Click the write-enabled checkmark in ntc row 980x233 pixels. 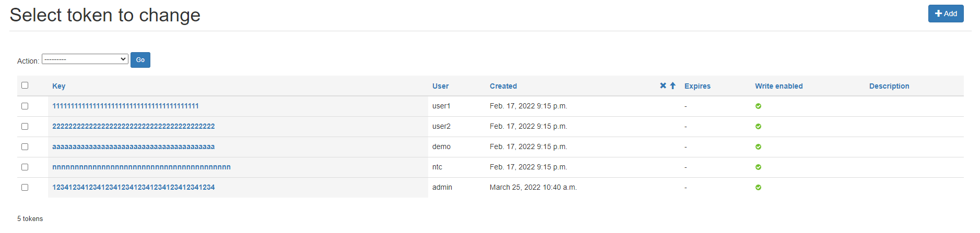point(758,167)
